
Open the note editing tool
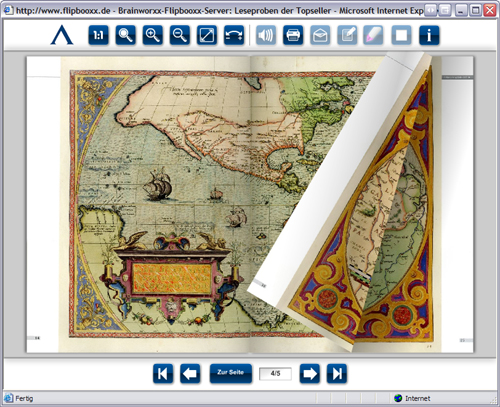[x=347, y=35]
